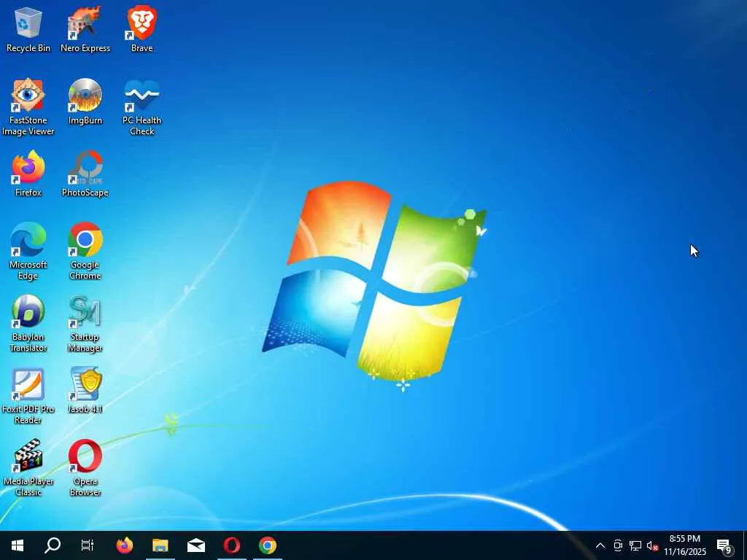
Task: Open the Windows Start menu
Action: [x=18, y=545]
